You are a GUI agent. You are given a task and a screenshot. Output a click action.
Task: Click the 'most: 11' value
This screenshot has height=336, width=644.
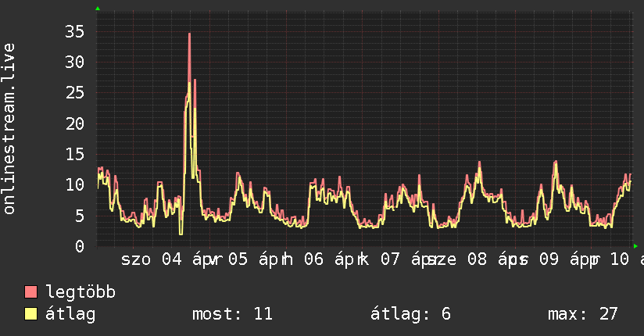click(x=232, y=314)
